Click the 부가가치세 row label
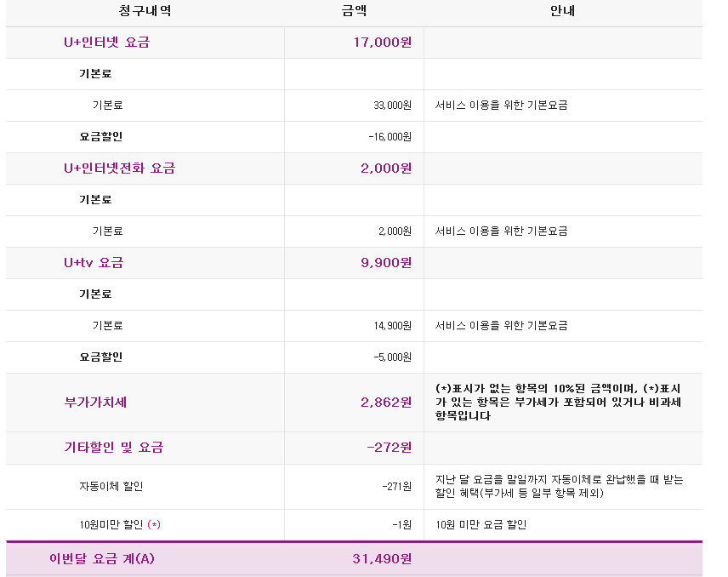The height and width of the screenshot is (577, 728). click(95, 403)
